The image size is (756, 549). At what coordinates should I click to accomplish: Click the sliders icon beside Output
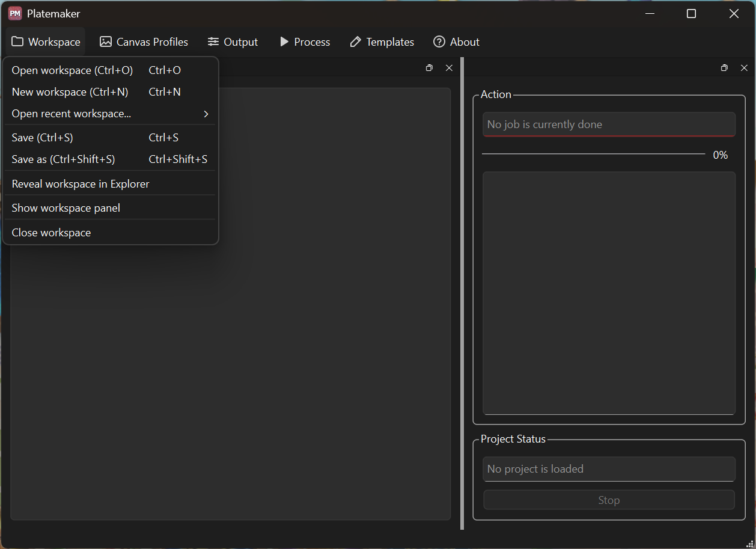click(x=213, y=41)
